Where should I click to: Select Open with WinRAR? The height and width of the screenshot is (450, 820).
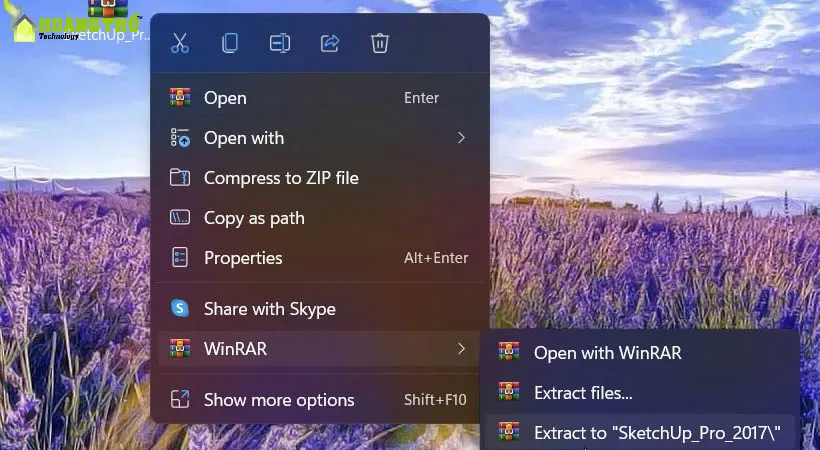607,353
